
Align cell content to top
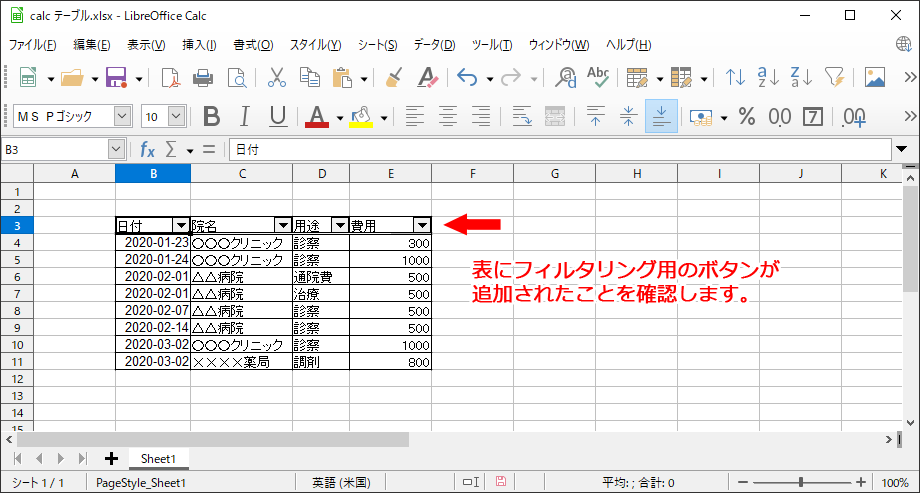tap(596, 116)
